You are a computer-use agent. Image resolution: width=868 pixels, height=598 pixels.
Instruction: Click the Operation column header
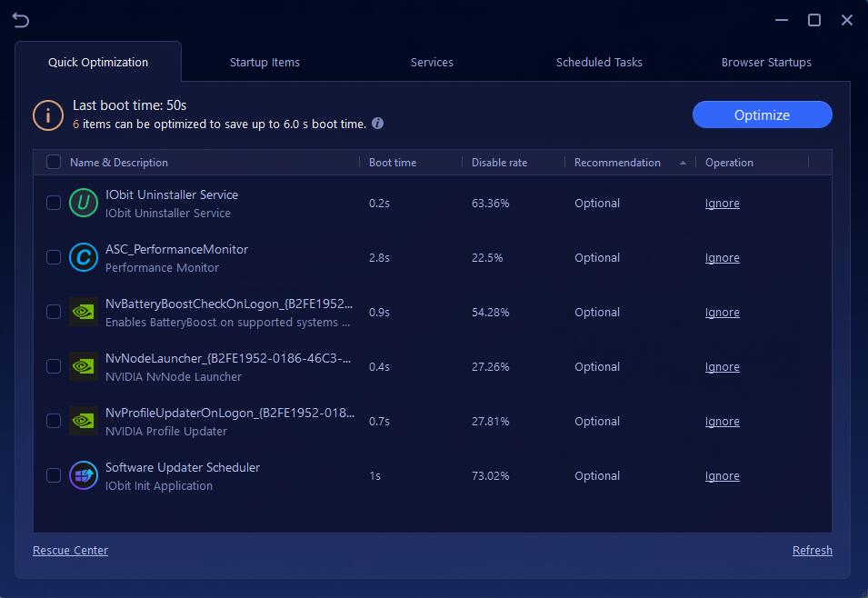click(x=729, y=163)
